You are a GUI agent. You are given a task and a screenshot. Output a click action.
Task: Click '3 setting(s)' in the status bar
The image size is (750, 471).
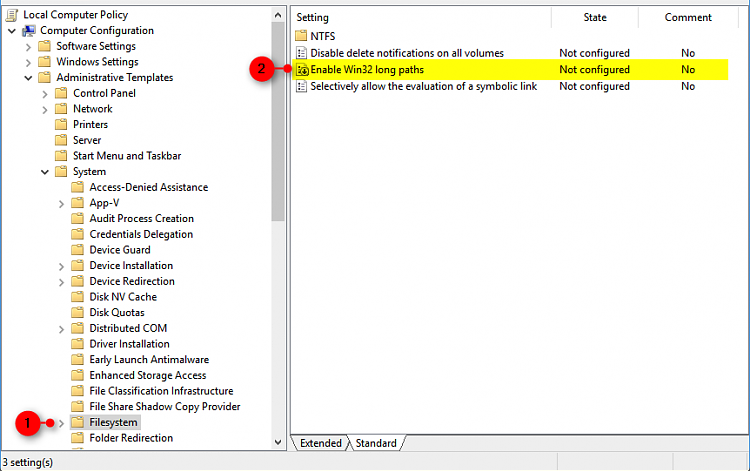click(28, 463)
